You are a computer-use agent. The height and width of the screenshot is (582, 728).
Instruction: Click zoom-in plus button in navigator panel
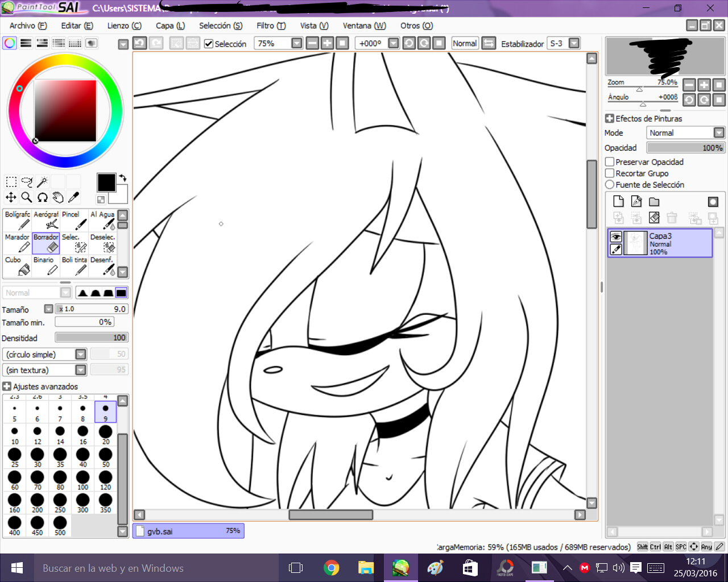coord(704,85)
